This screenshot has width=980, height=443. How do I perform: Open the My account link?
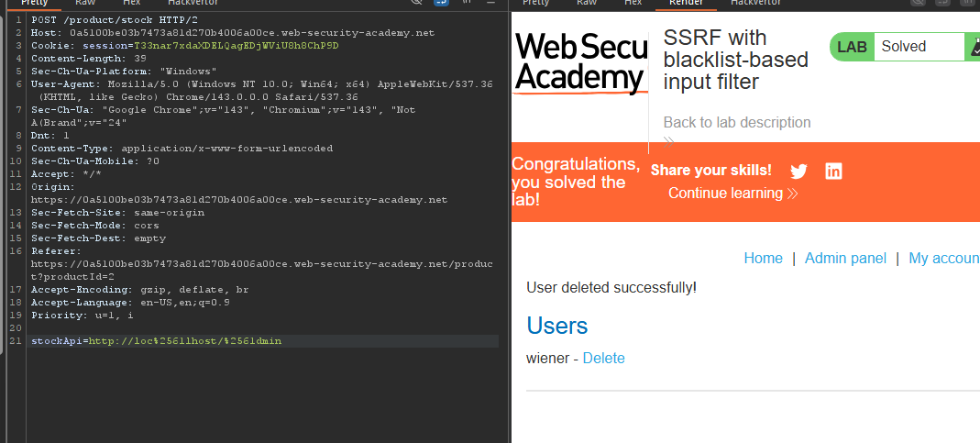click(943, 258)
